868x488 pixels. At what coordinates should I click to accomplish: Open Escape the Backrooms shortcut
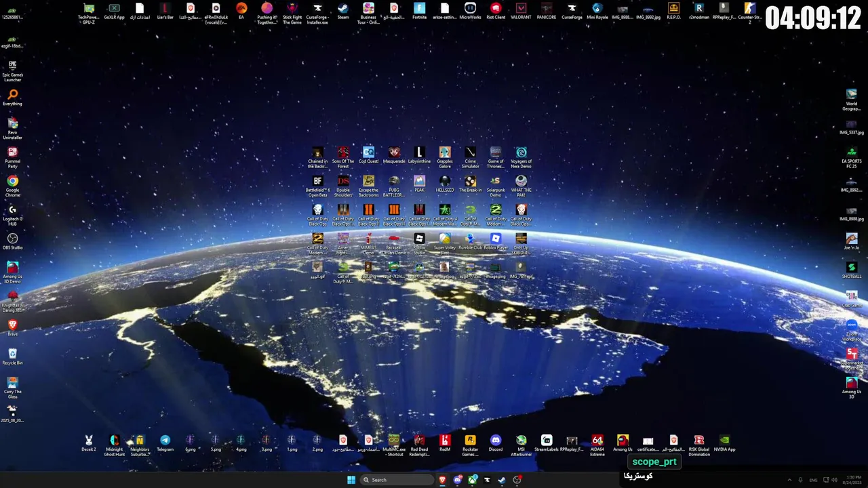click(x=368, y=186)
